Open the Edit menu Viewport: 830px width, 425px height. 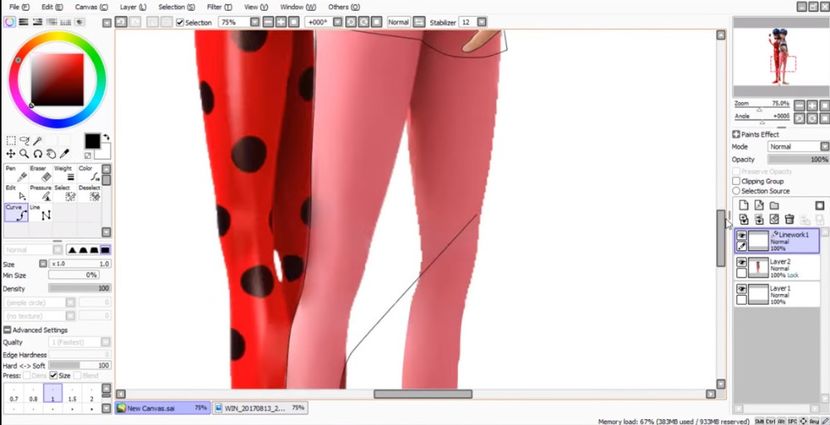click(52, 7)
